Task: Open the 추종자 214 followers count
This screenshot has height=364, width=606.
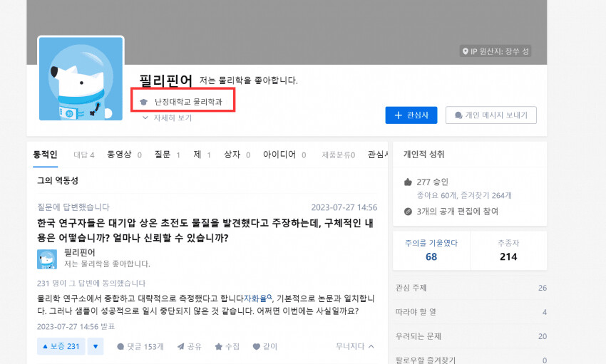Action: (x=508, y=250)
